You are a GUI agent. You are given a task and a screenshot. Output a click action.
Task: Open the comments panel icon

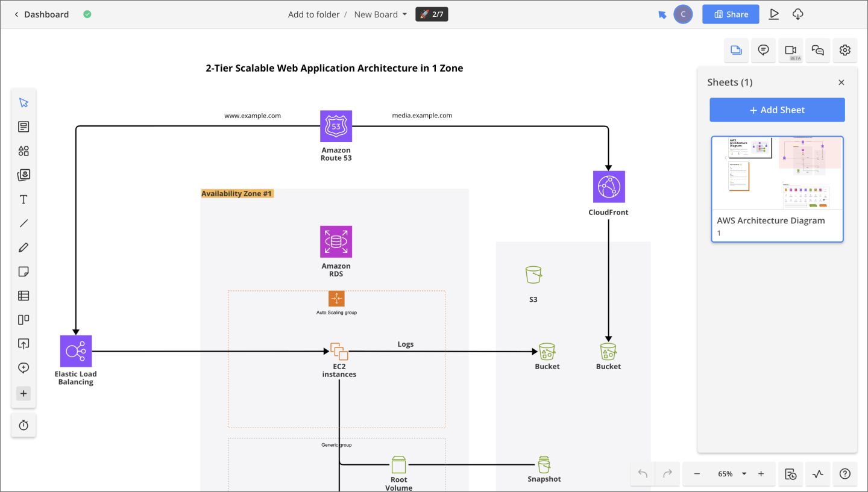click(763, 51)
